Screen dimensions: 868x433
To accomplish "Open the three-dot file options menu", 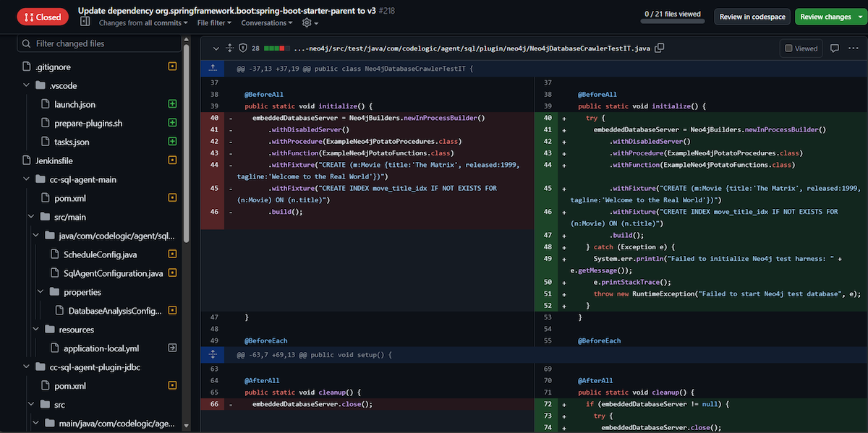I will (854, 48).
